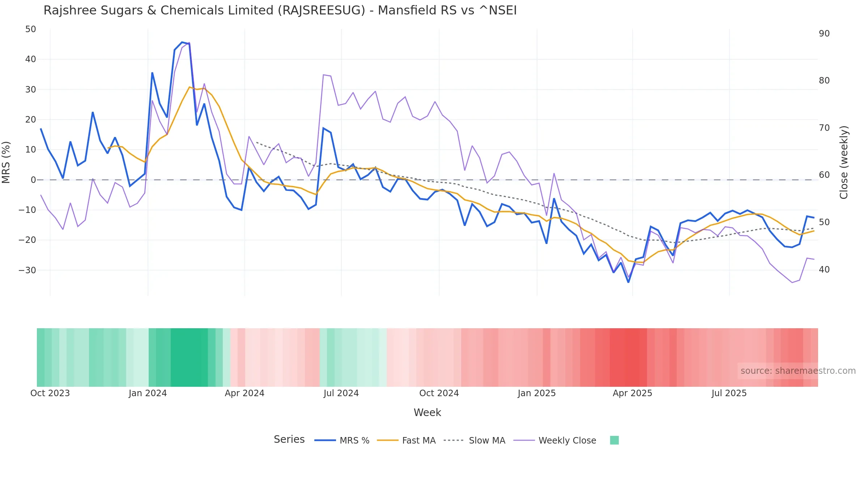Screen dimensions: 868x488
Task: Toggle the Weekly Close legend entry
Action: coord(555,440)
